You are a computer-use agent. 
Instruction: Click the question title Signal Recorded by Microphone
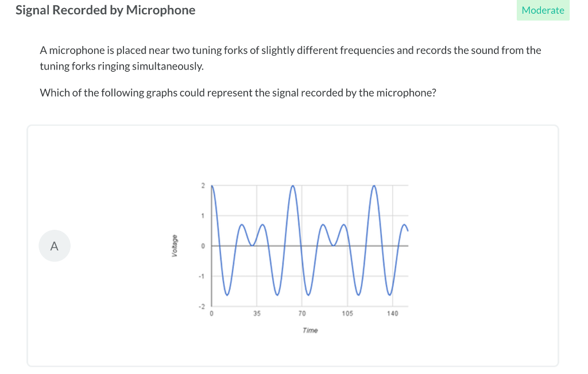(x=105, y=10)
